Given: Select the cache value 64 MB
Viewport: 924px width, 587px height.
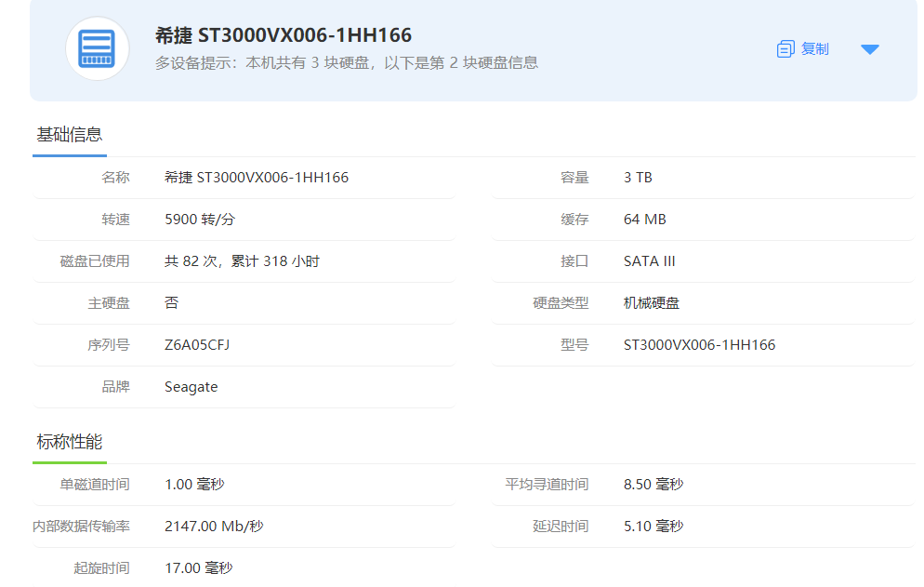Looking at the screenshot, I should 645,220.
